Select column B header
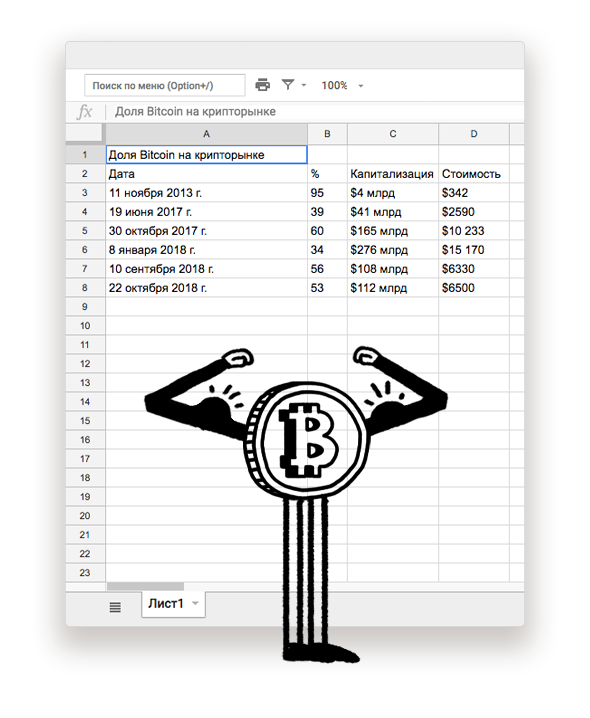The height and width of the screenshot is (718, 590). (x=328, y=134)
